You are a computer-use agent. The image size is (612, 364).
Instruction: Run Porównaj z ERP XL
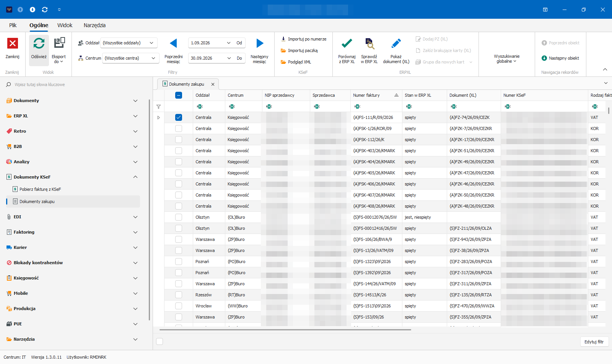[x=347, y=50]
